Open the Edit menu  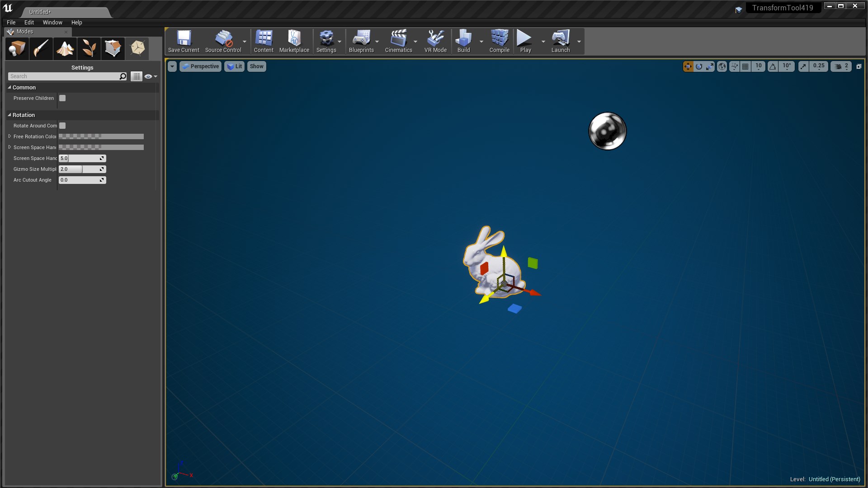(x=29, y=22)
